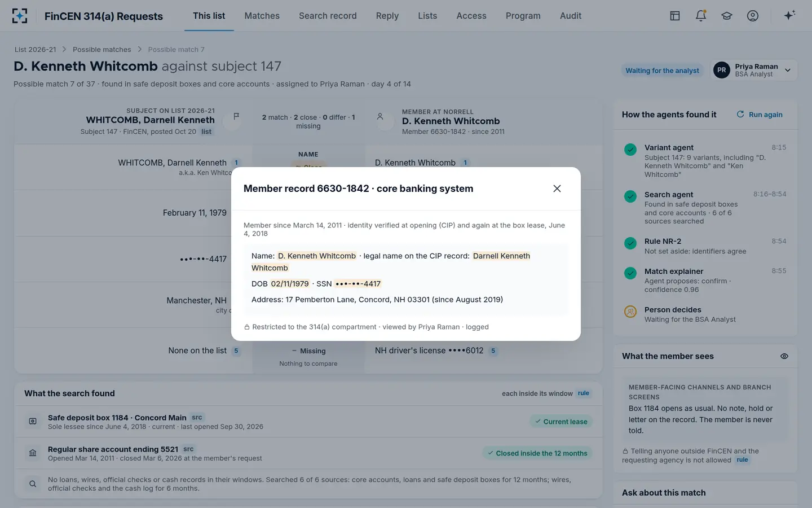Open the account profile icon
812x508 pixels.
[753, 16]
